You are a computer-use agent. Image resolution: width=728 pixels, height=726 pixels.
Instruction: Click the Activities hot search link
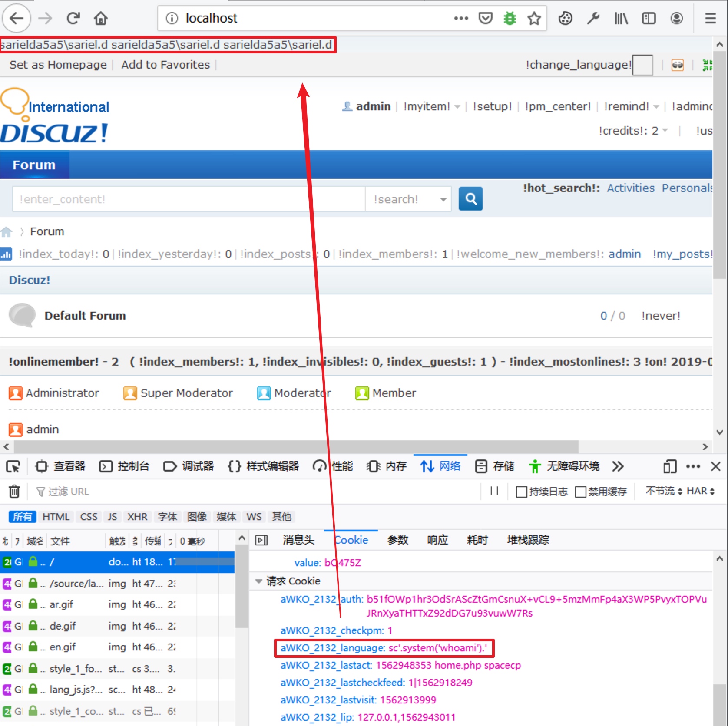(631, 188)
